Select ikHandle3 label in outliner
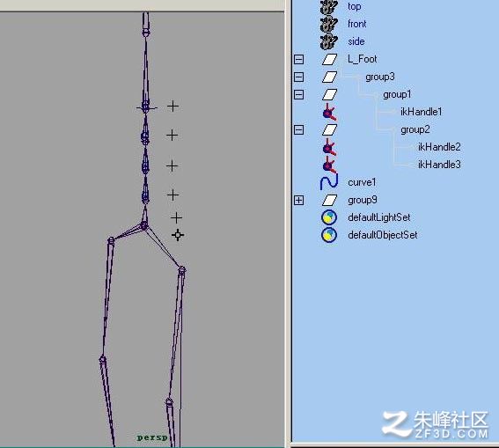499x448 pixels. point(439,165)
